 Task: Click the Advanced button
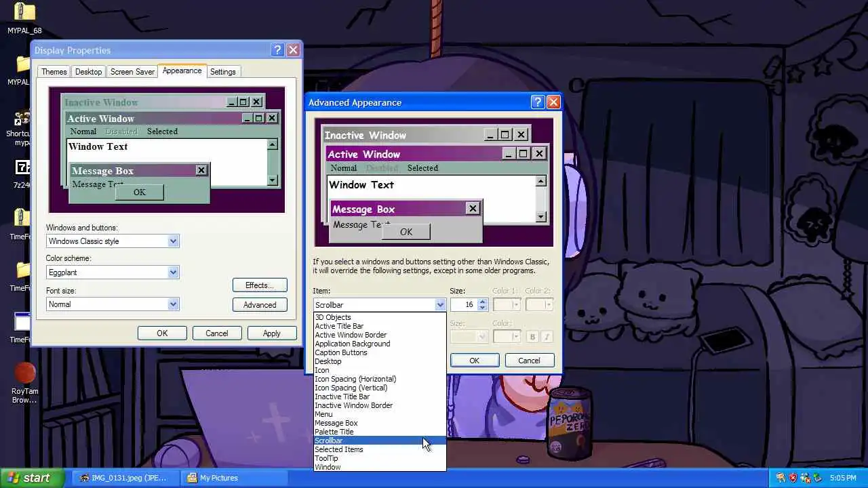click(260, 305)
